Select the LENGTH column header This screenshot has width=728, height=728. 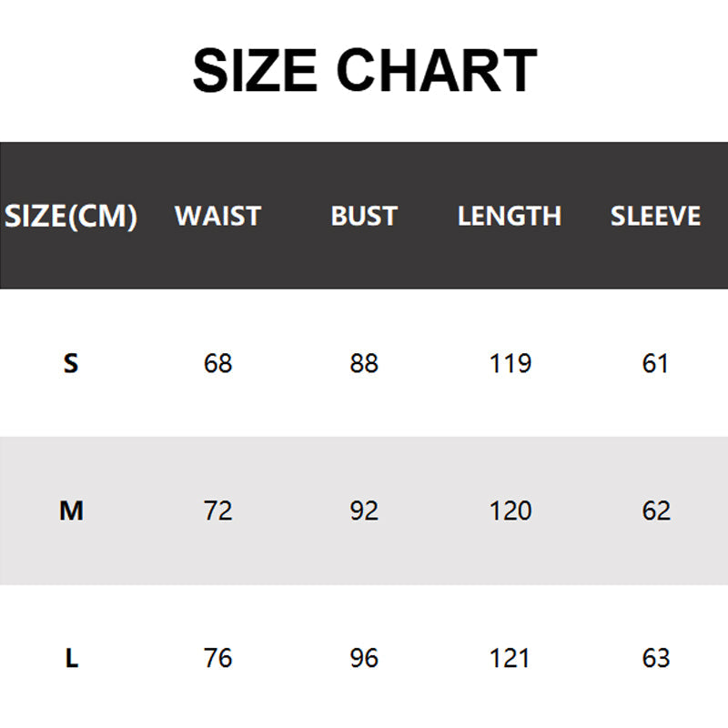coord(510,217)
